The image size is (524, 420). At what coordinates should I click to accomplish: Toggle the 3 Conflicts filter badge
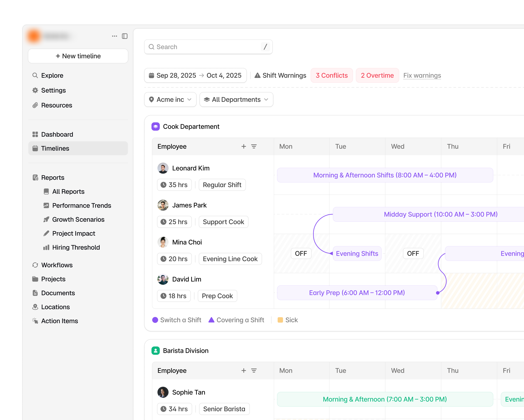tap(332, 76)
